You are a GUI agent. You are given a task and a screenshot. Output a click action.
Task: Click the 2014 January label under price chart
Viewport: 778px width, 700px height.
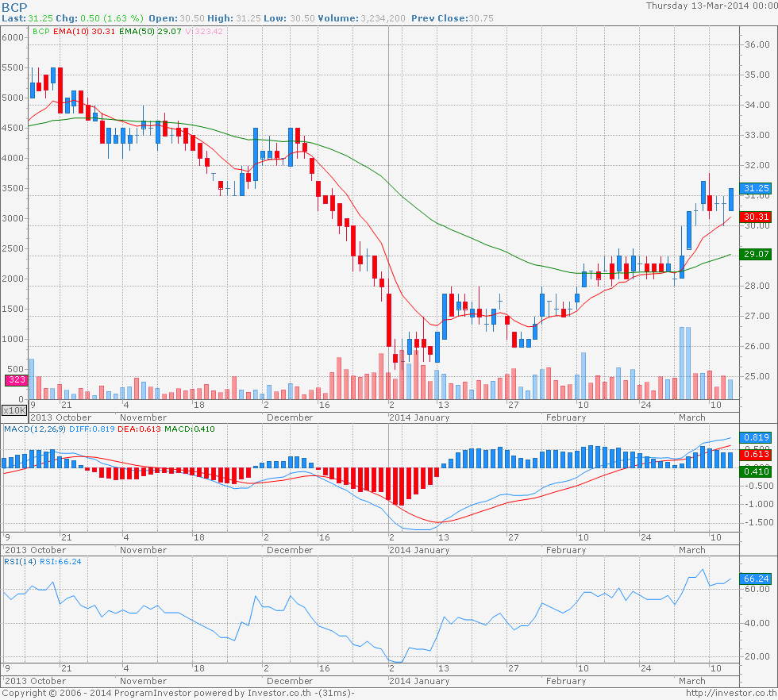[x=419, y=417]
